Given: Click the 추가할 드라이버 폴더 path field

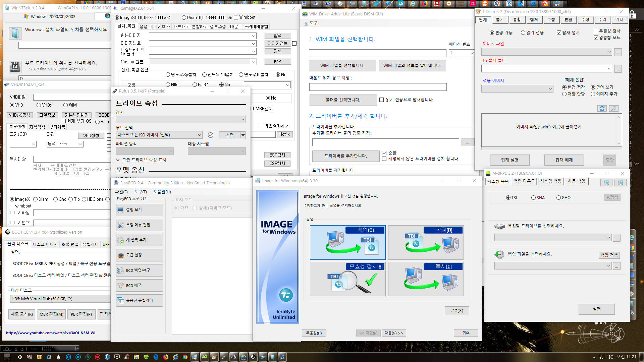Looking at the screenshot, I should pos(385,142).
